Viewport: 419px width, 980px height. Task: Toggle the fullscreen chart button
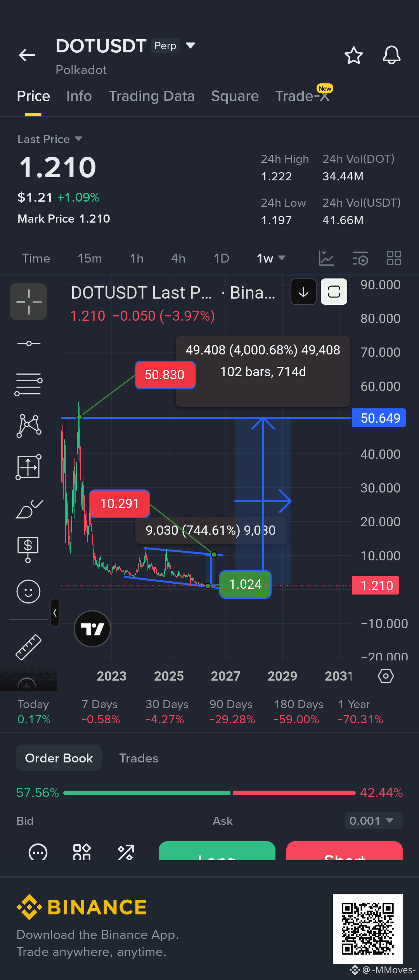[x=334, y=292]
